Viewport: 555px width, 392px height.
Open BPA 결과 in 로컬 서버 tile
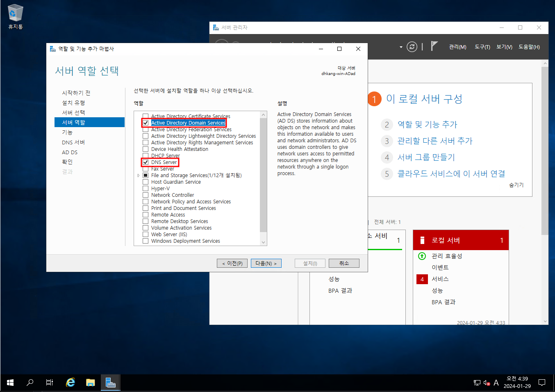tap(444, 302)
